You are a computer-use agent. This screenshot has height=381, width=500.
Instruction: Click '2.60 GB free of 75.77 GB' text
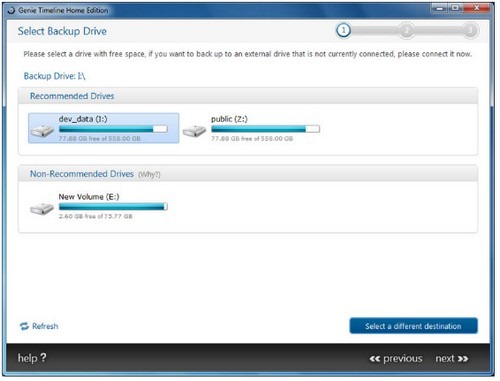click(95, 216)
